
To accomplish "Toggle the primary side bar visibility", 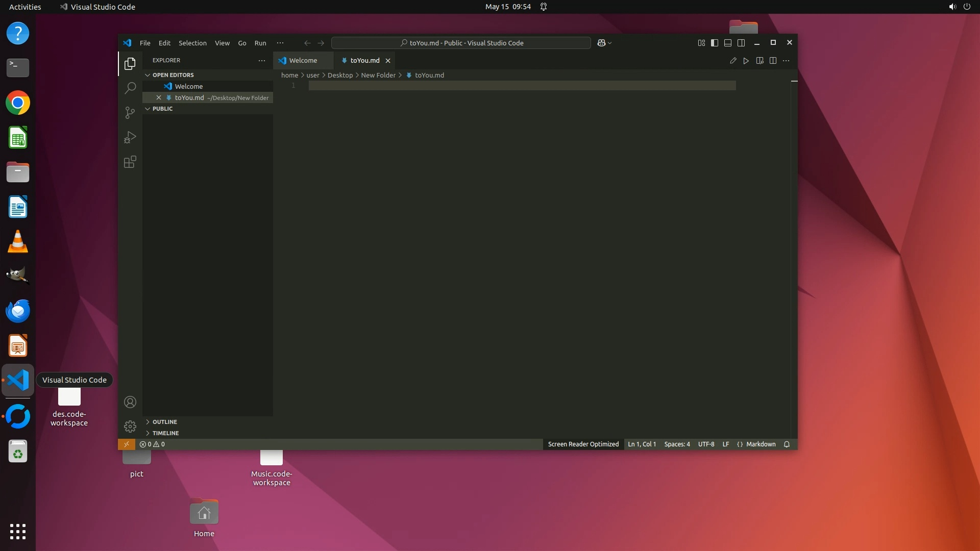I will [715, 43].
